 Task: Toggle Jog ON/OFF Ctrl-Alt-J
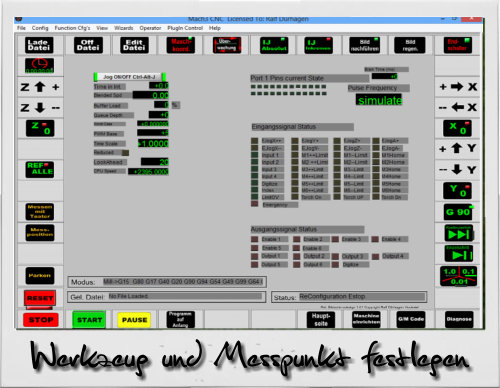pyautogui.click(x=130, y=77)
